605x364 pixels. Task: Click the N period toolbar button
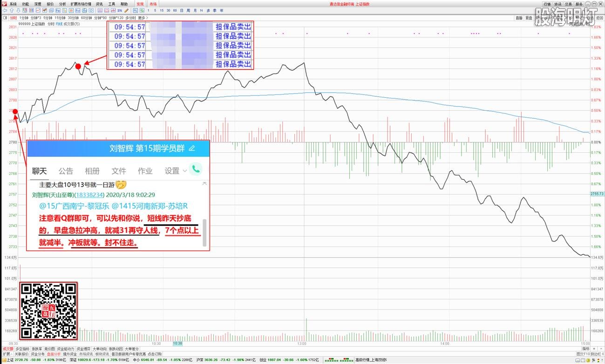point(201,10)
